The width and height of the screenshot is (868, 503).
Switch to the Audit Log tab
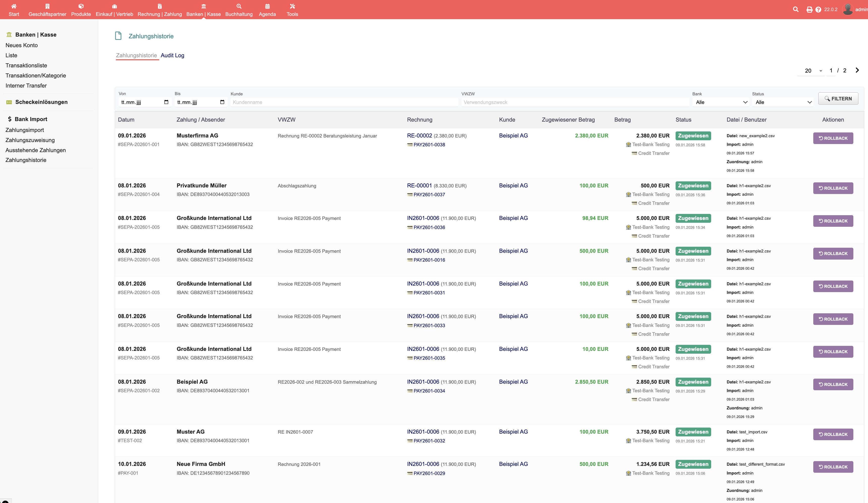click(x=172, y=55)
